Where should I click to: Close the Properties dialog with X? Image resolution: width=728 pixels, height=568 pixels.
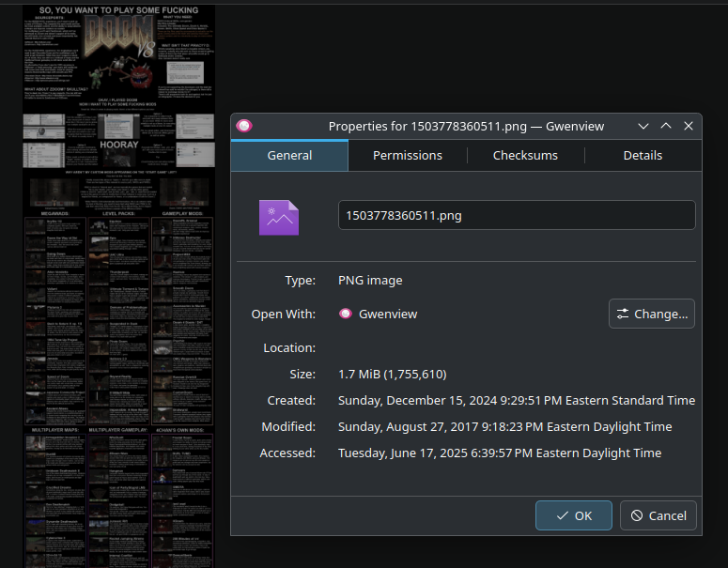point(689,126)
